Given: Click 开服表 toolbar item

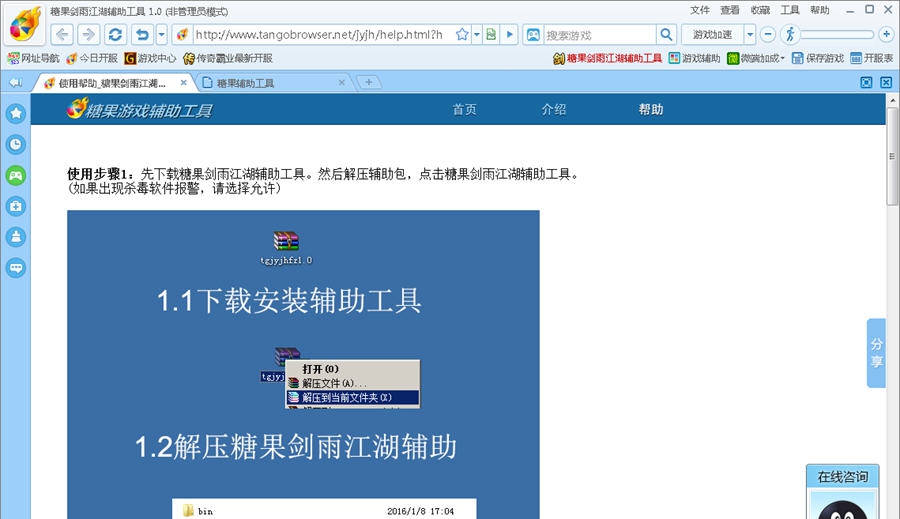Looking at the screenshot, I should [x=871, y=58].
